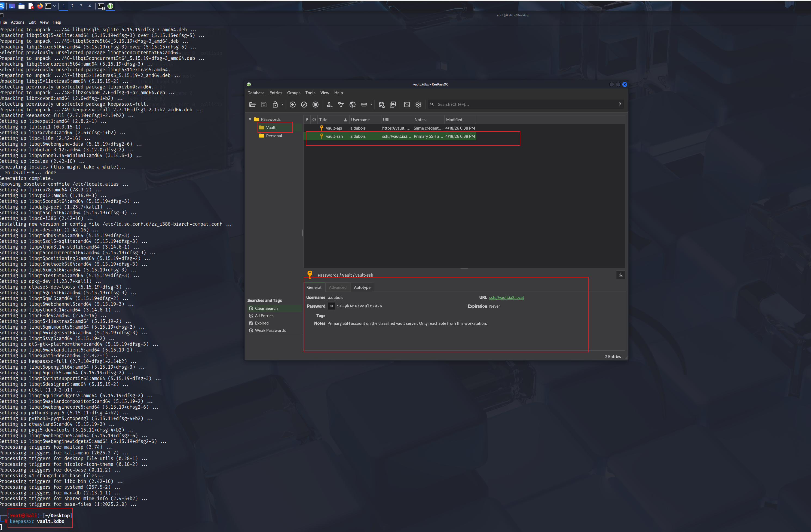
Task: Switch to the Advanced tab in the entry preview
Action: [338, 287]
